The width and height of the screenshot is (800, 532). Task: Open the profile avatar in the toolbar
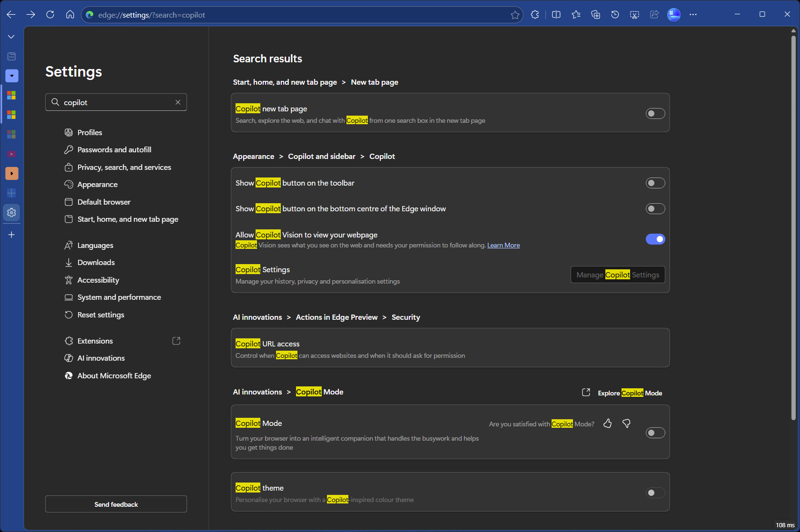coord(674,15)
